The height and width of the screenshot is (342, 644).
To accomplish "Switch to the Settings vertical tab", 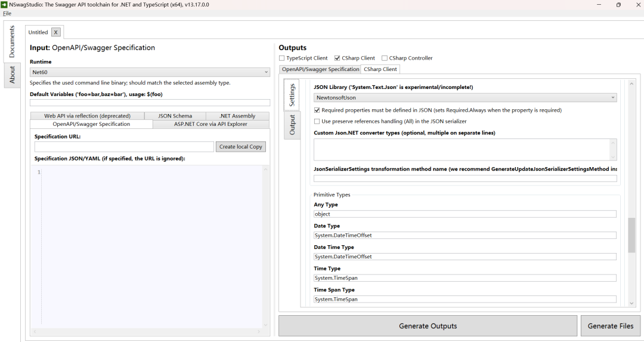I will click(292, 94).
